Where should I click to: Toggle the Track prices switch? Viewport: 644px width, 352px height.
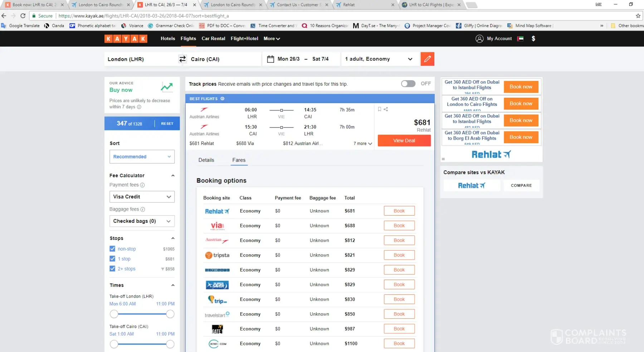(x=408, y=84)
